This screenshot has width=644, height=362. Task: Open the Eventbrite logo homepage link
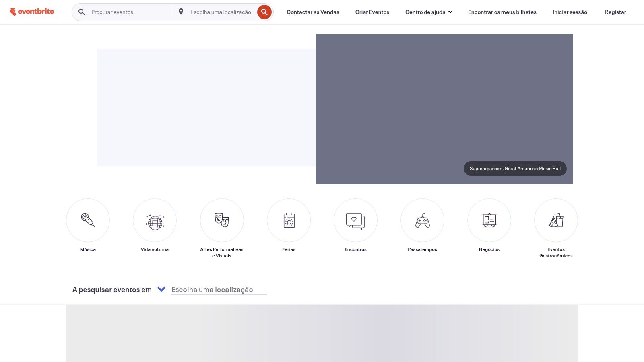pos(32,12)
